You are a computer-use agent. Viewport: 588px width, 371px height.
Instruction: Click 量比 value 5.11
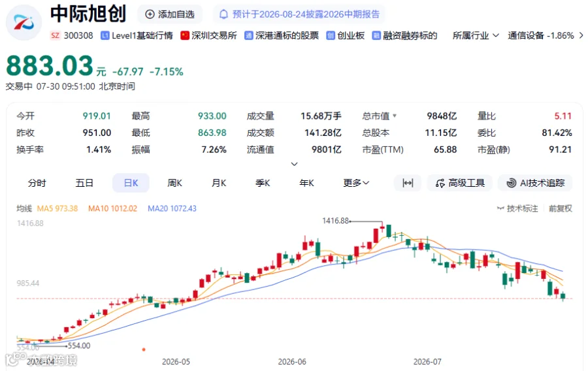pos(563,116)
